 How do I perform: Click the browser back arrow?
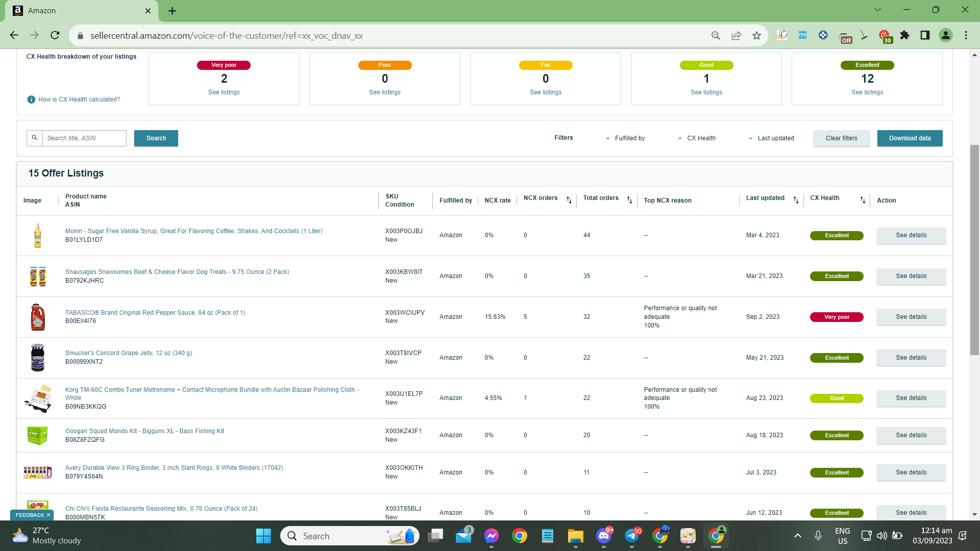click(14, 35)
